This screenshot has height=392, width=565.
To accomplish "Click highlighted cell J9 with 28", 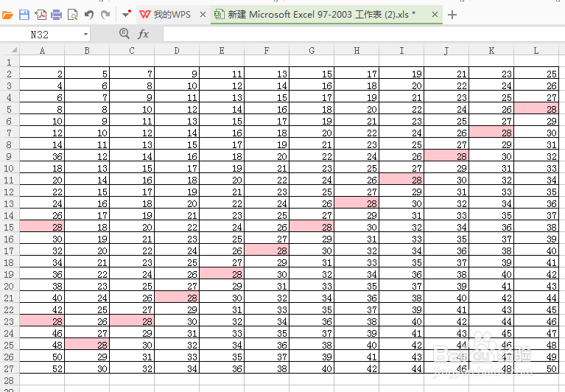I will [x=446, y=156].
